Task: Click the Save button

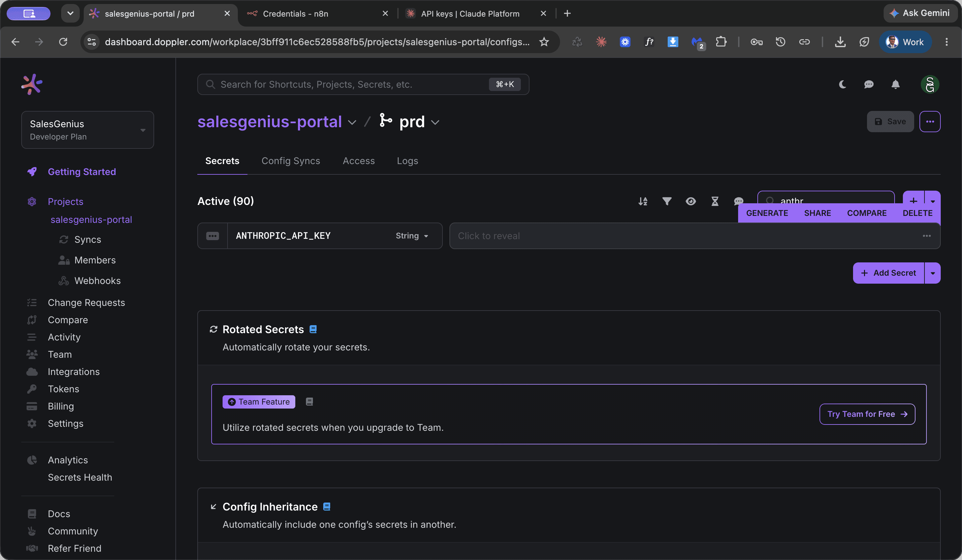Action: point(890,122)
